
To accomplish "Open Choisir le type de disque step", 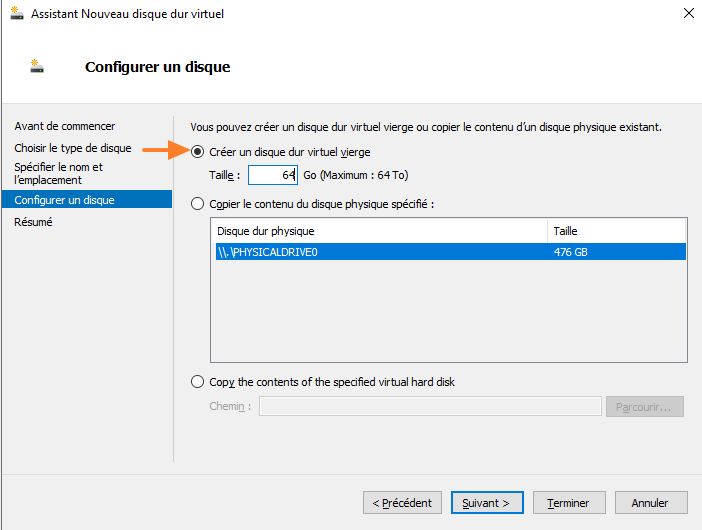I will point(73,148).
